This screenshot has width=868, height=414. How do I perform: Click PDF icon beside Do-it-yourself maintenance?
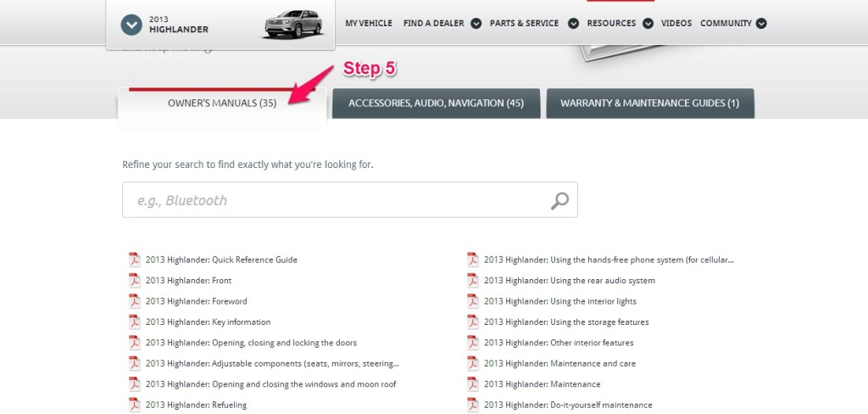click(x=473, y=406)
